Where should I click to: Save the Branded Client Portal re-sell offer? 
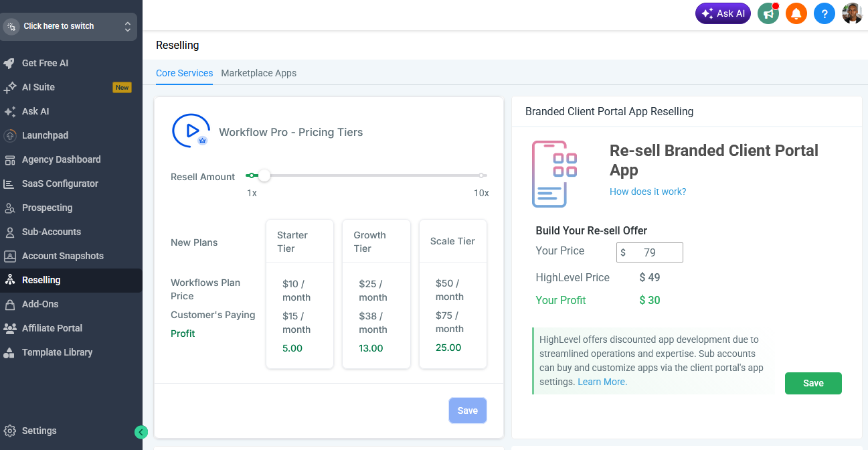(x=813, y=383)
